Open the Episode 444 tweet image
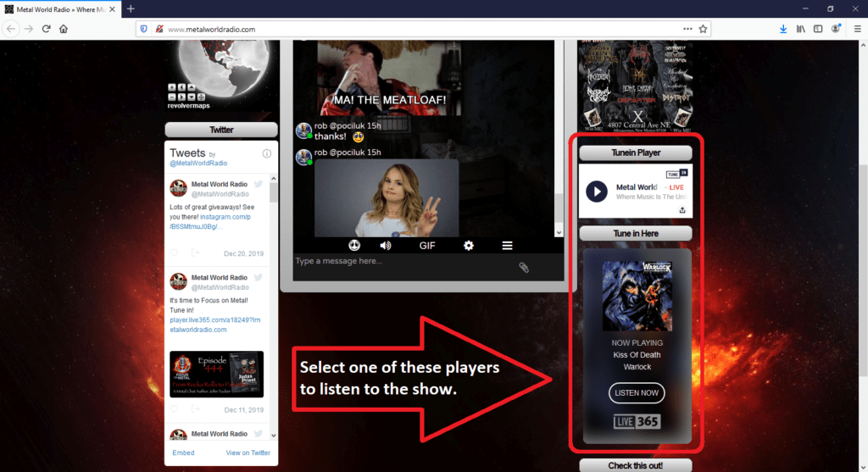Viewport: 868px width, 472px height. [216, 374]
